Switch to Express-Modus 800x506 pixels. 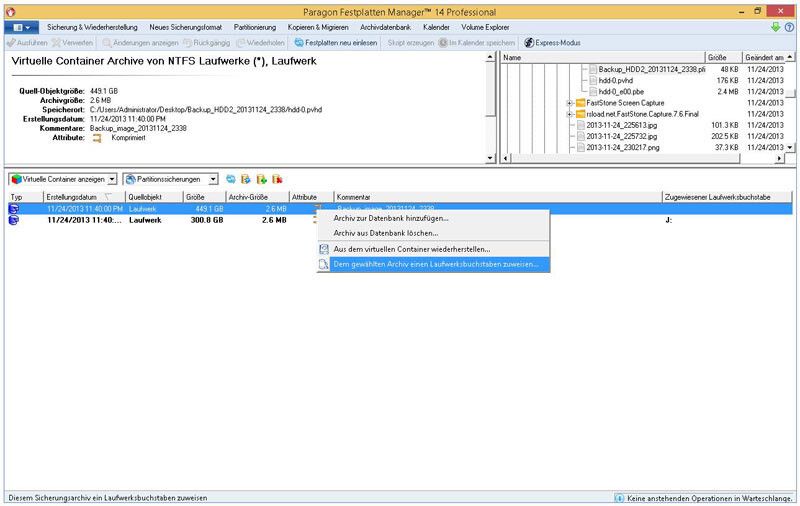click(552, 43)
